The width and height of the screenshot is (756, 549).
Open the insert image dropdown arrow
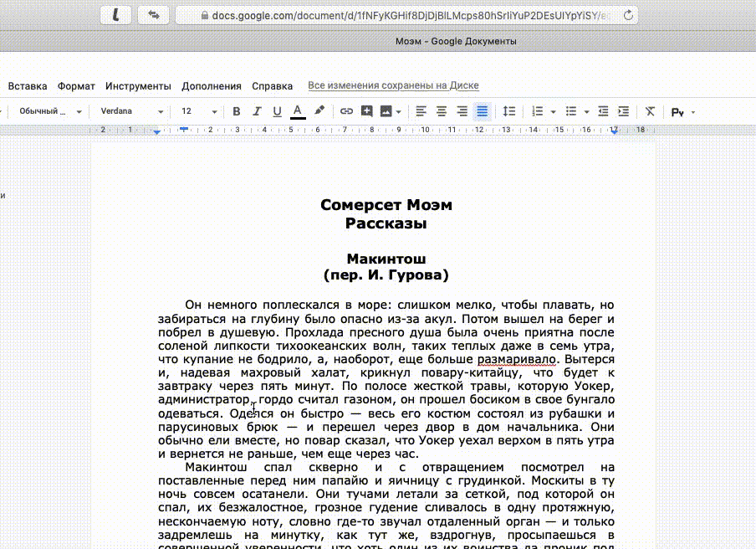[x=399, y=112]
